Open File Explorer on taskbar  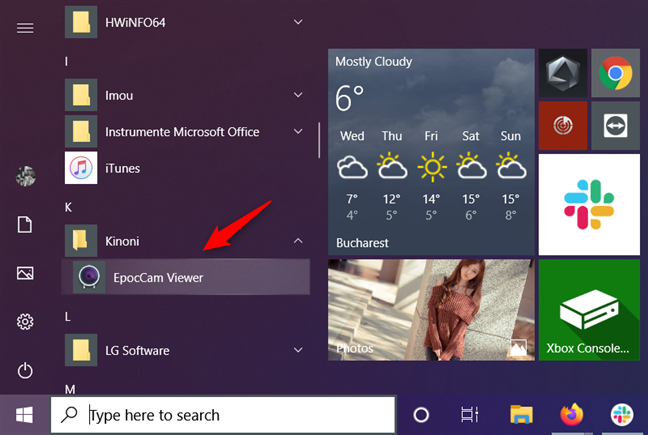522,415
